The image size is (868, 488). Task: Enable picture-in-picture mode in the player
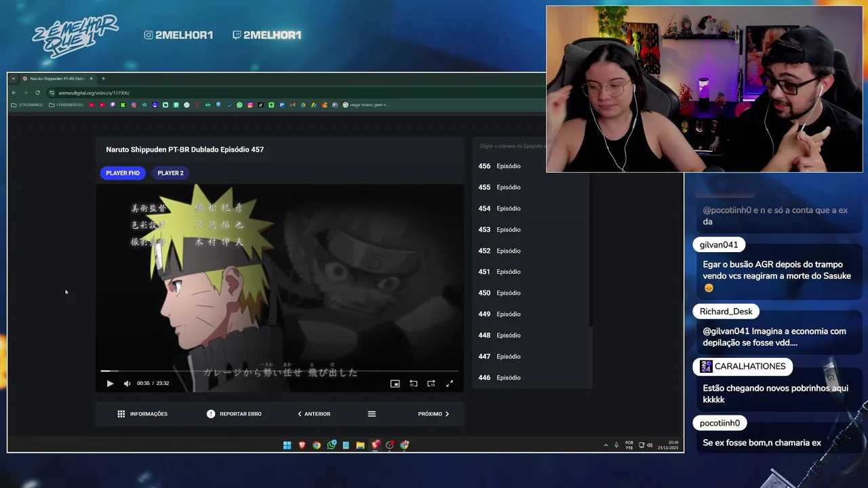point(395,384)
